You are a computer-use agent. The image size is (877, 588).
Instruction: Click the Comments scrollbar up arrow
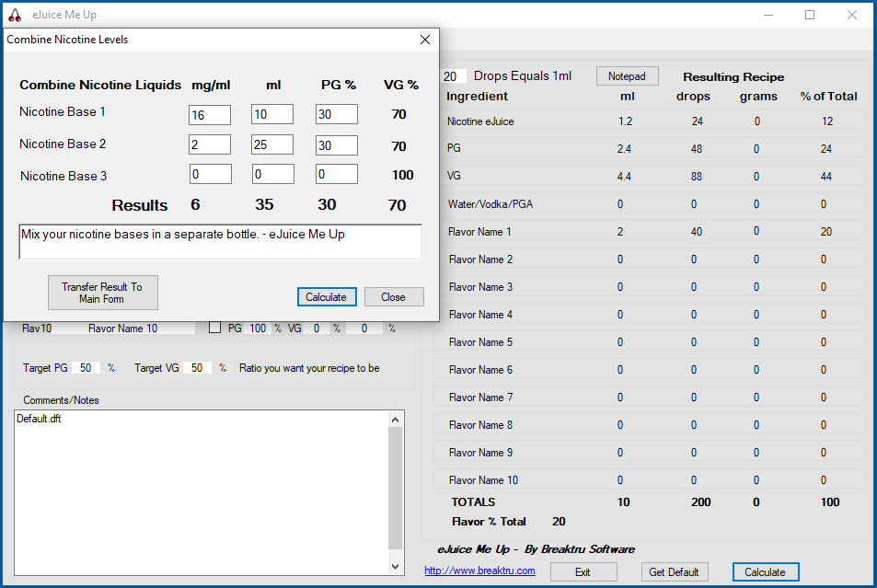click(396, 420)
